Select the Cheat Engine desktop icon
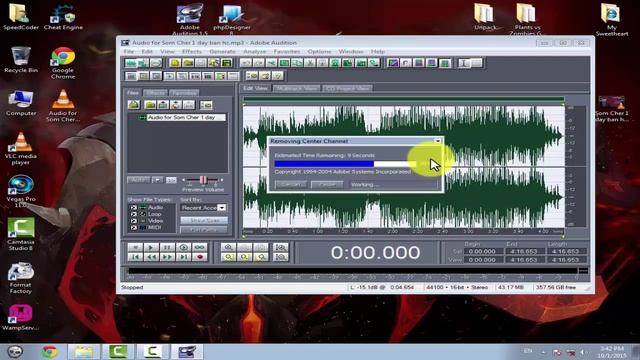The width and height of the screenshot is (640, 360). 63,17
